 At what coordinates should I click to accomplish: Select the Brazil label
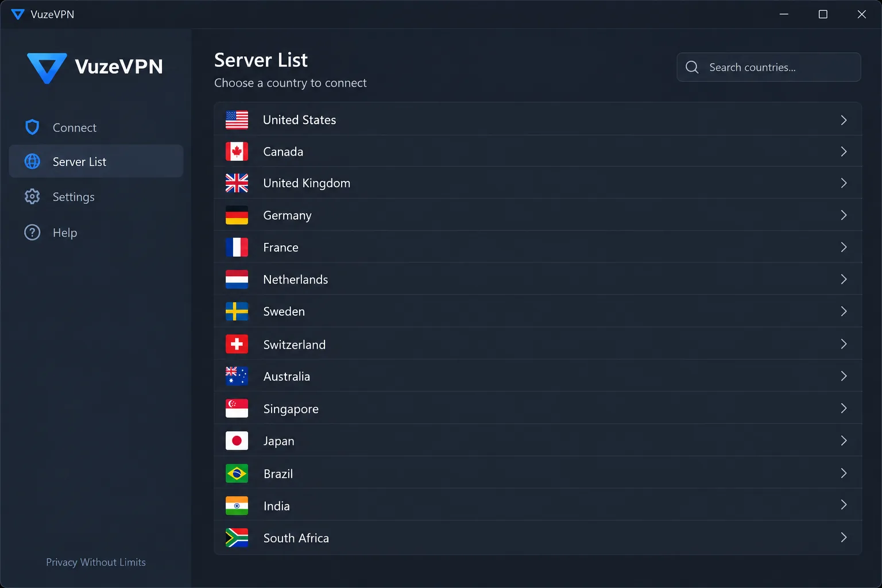coord(278,474)
